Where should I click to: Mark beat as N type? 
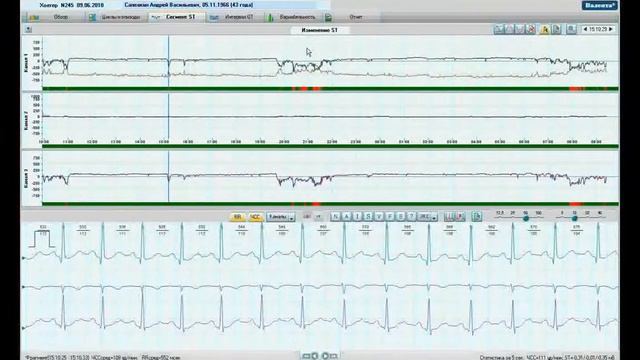click(335, 217)
